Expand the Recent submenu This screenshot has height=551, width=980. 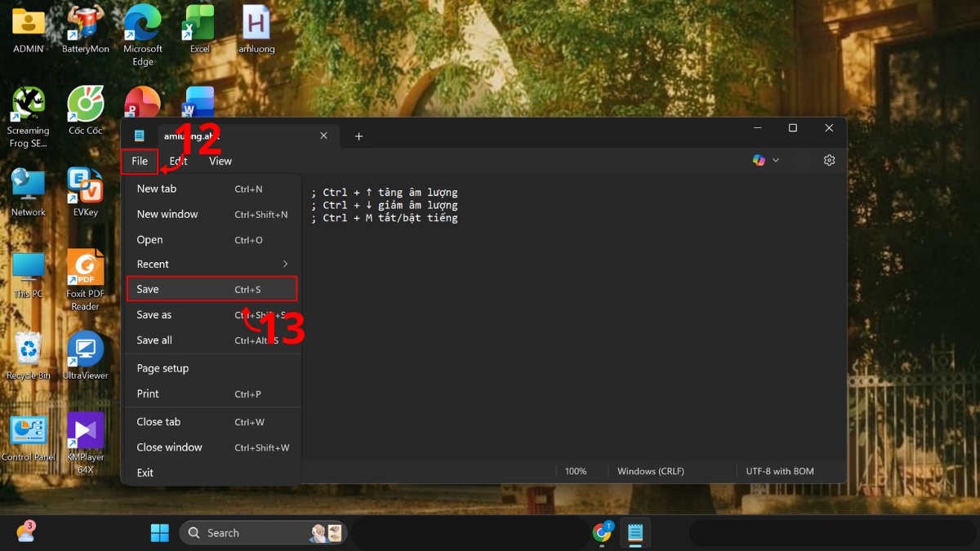212,264
